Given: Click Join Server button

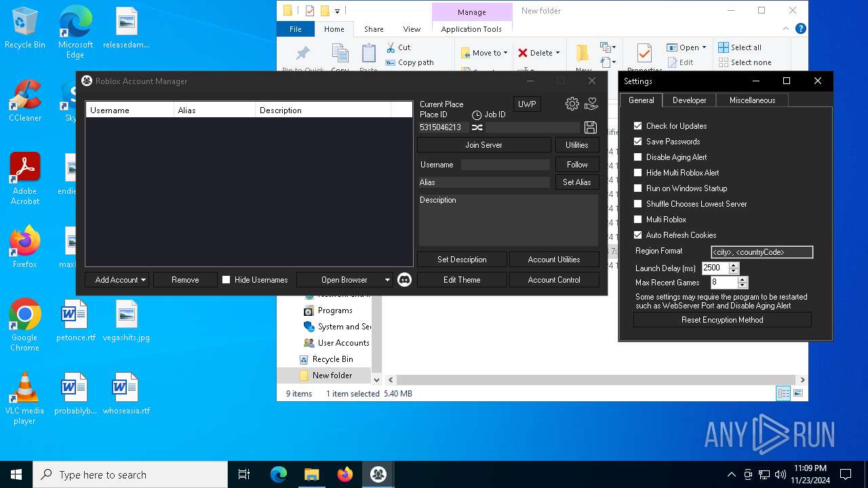Looking at the screenshot, I should (x=484, y=145).
